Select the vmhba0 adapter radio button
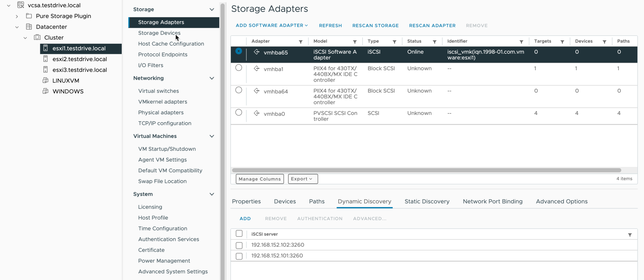Screen dimensions: 644x280 point(239,112)
